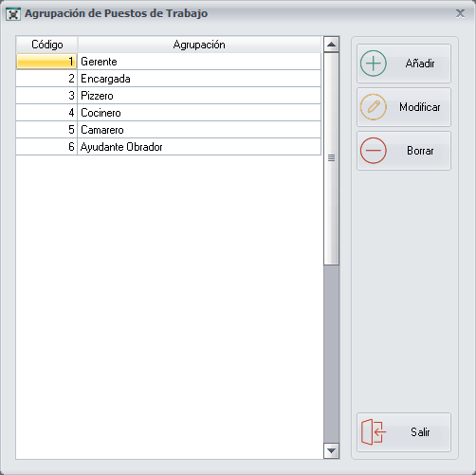Click the orange pencil Modificar icon
Screen dimensions: 476x475
374,107
